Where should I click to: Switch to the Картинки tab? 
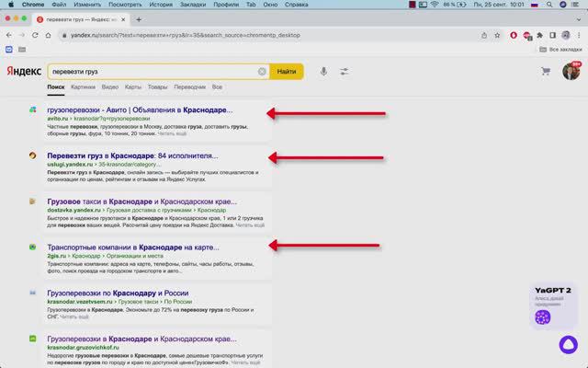(83, 86)
